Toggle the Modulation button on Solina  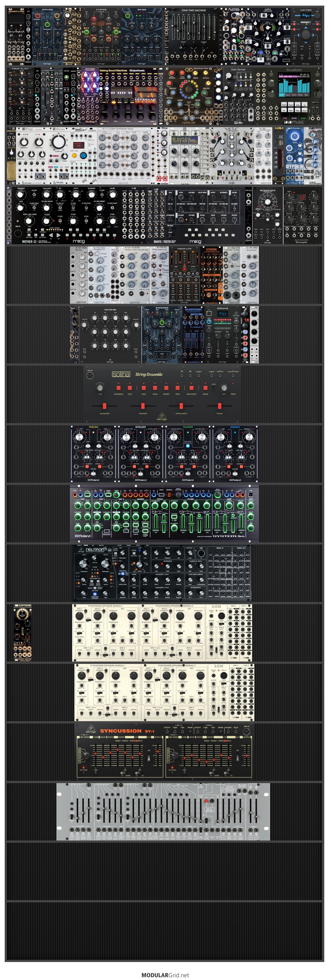[192, 388]
